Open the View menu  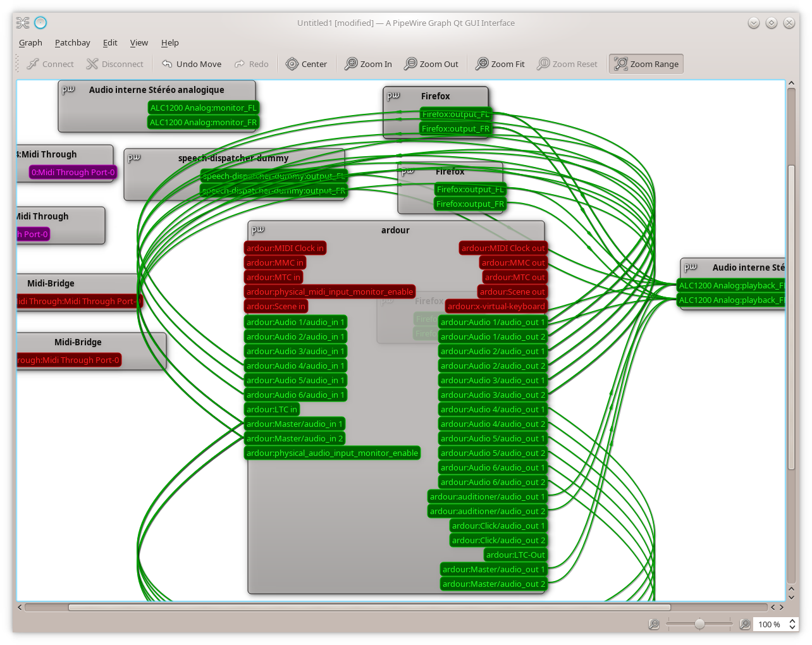pos(139,42)
